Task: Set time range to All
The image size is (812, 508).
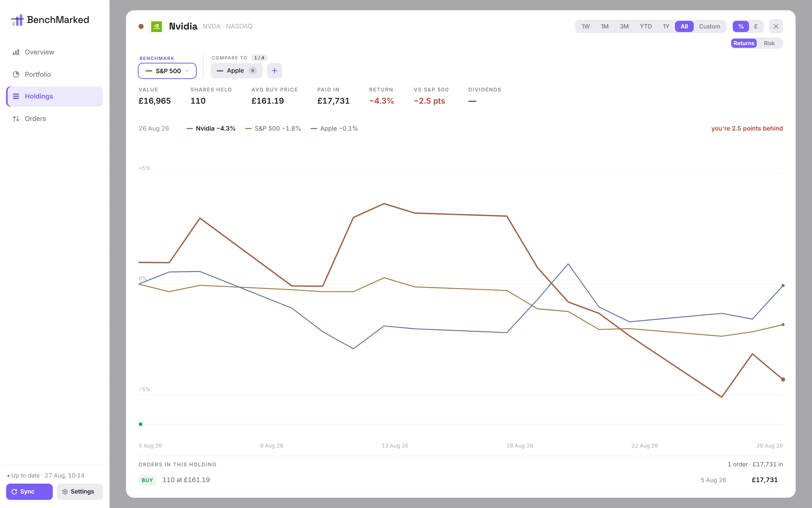Action: (684, 26)
